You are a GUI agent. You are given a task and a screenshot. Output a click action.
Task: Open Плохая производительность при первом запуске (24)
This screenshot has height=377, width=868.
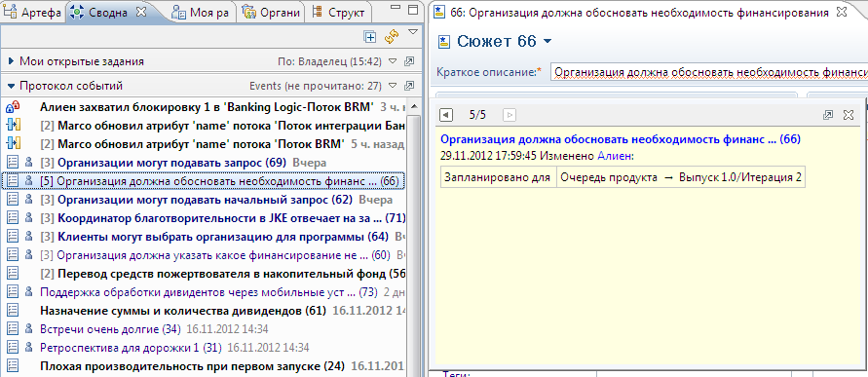(193, 366)
